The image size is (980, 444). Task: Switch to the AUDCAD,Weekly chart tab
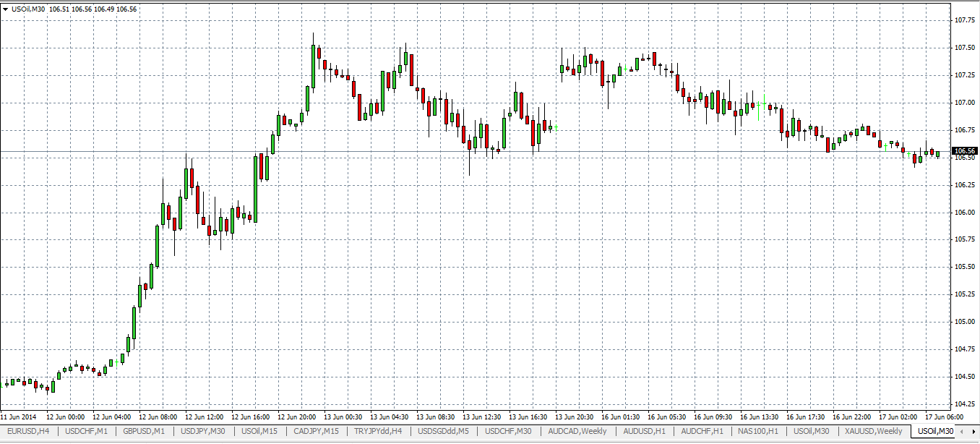coord(577,431)
